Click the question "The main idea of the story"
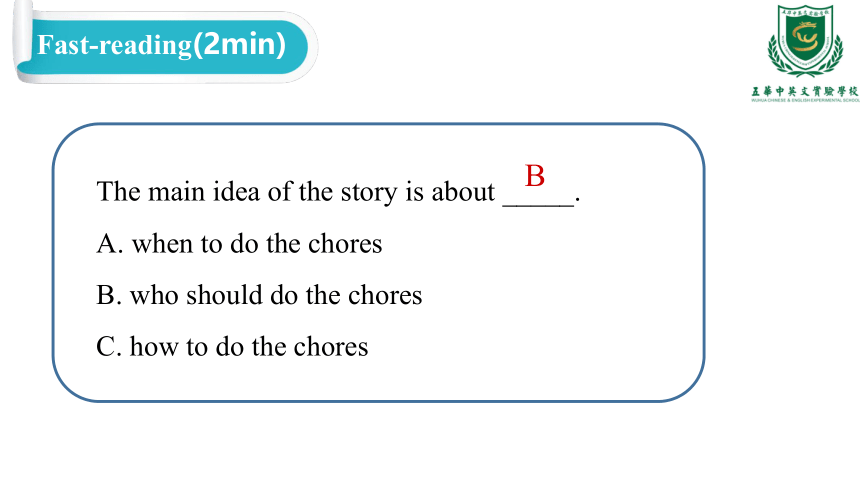Viewport: 860px width, 484px height. 296,192
